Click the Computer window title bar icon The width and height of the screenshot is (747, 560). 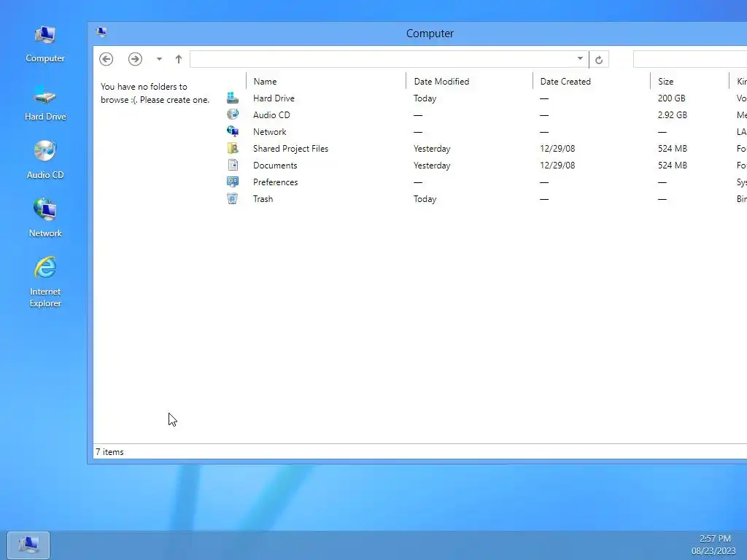click(101, 32)
